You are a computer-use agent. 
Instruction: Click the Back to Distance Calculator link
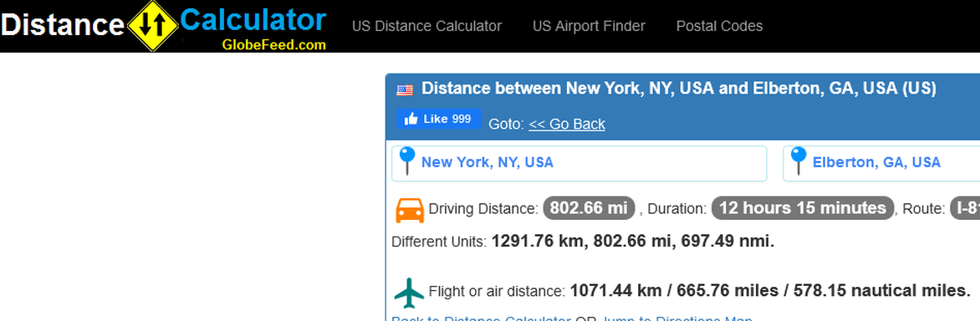tap(481, 318)
